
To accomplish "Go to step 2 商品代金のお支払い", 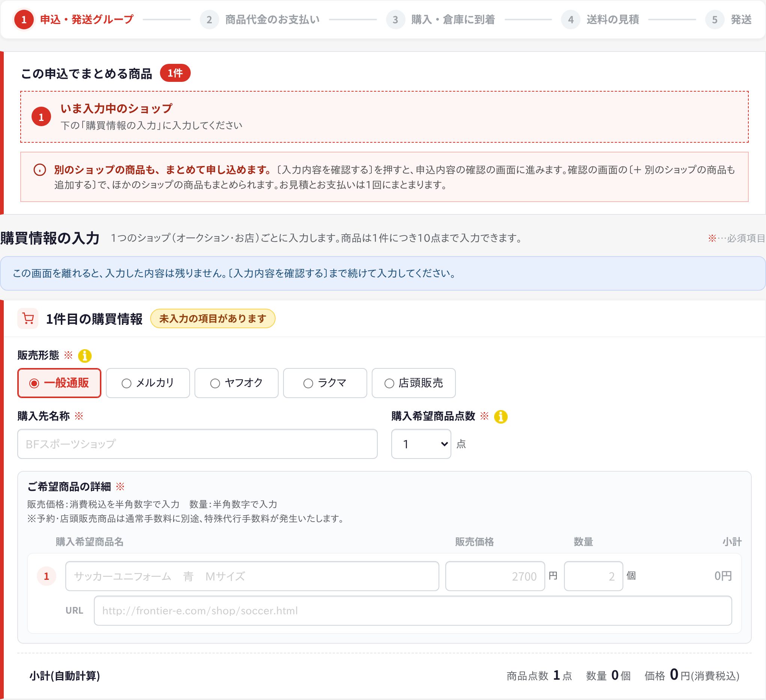I will point(260,20).
